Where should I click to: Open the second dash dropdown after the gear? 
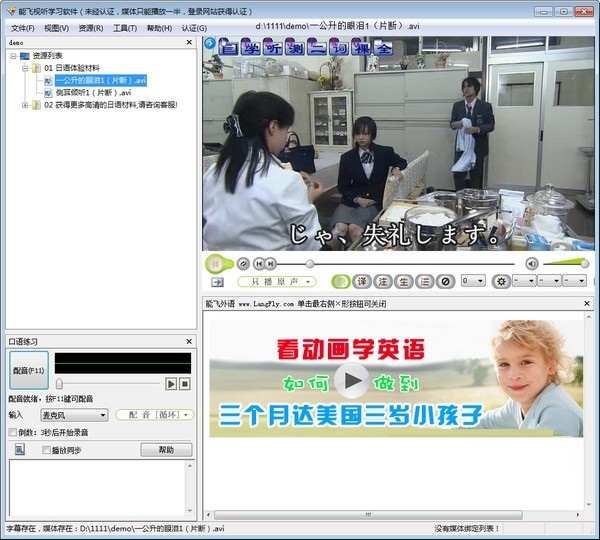pos(550,281)
